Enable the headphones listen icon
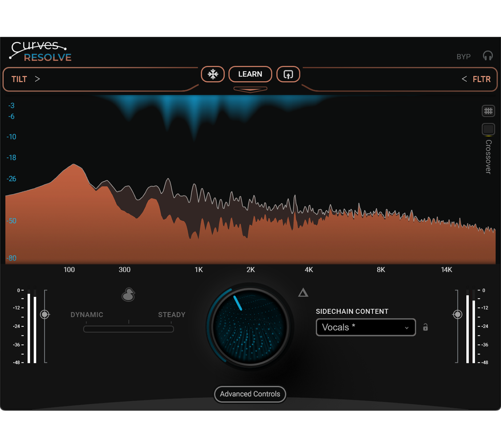The image size is (501, 448). pos(488,56)
